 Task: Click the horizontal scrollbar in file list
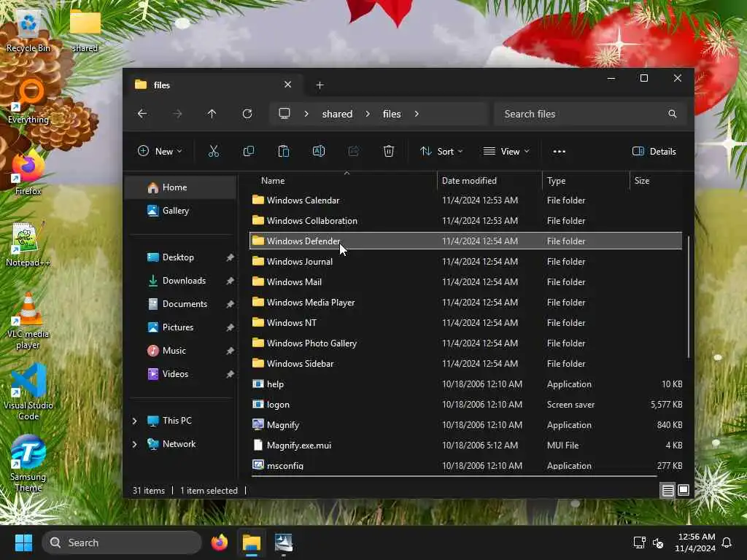pos(454,475)
